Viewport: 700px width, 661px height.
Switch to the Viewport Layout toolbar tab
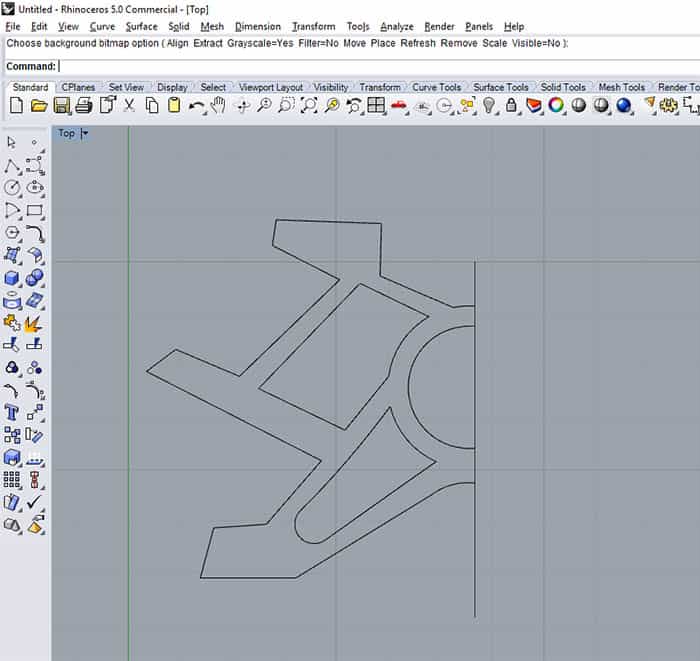271,87
